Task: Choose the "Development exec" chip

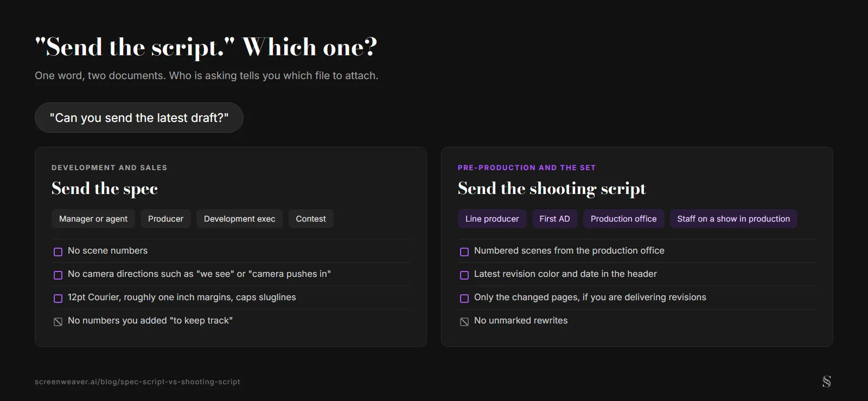Action: (x=240, y=219)
